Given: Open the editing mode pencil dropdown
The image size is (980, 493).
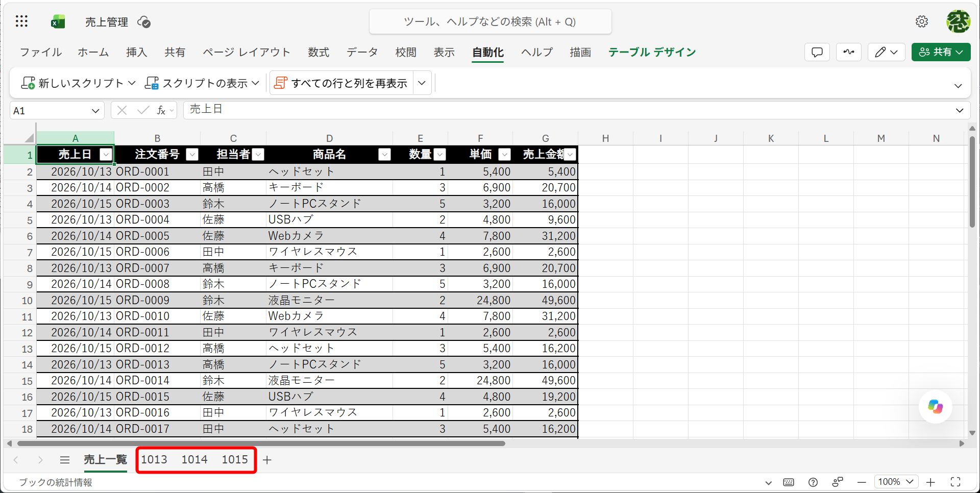Looking at the screenshot, I should coord(886,52).
